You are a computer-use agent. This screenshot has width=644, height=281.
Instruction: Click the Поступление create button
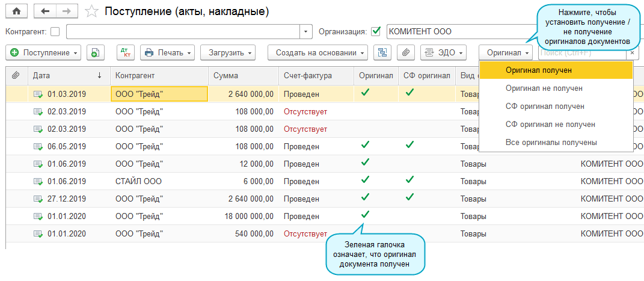pyautogui.click(x=44, y=52)
